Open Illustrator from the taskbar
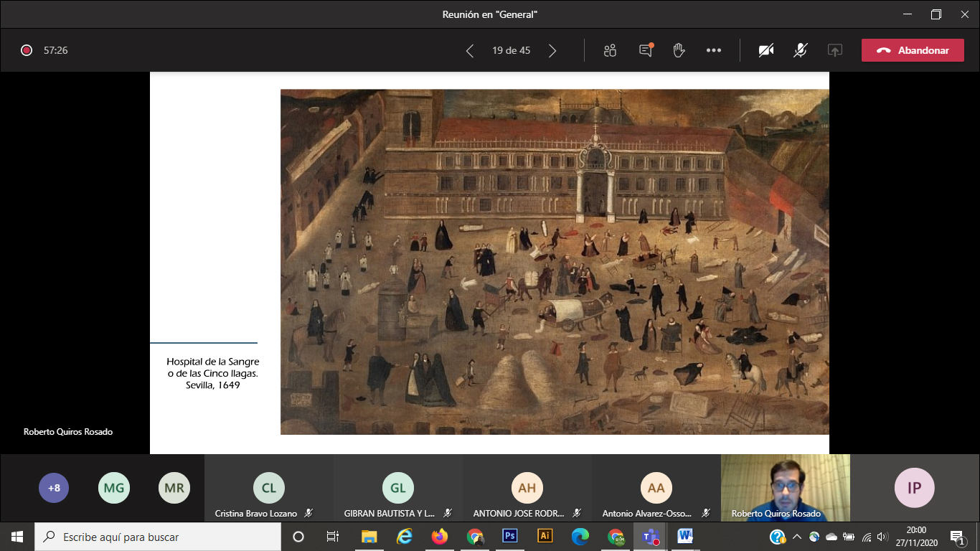The height and width of the screenshot is (551, 980). coord(545,537)
